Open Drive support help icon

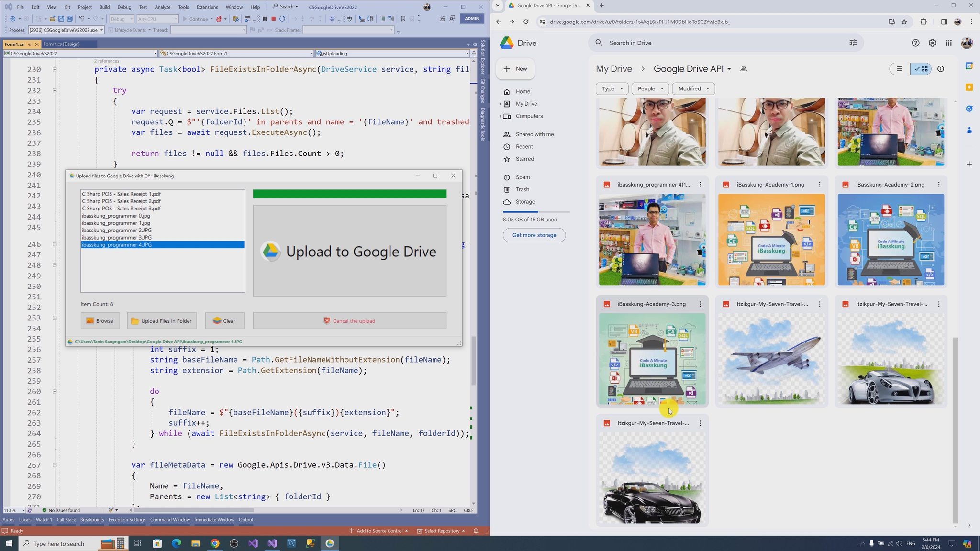pyautogui.click(x=915, y=43)
